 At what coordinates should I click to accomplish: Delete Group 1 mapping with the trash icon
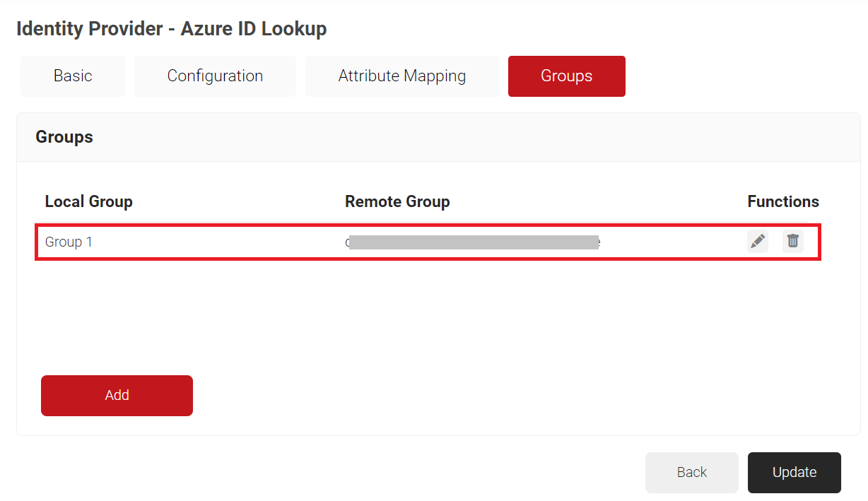click(793, 242)
